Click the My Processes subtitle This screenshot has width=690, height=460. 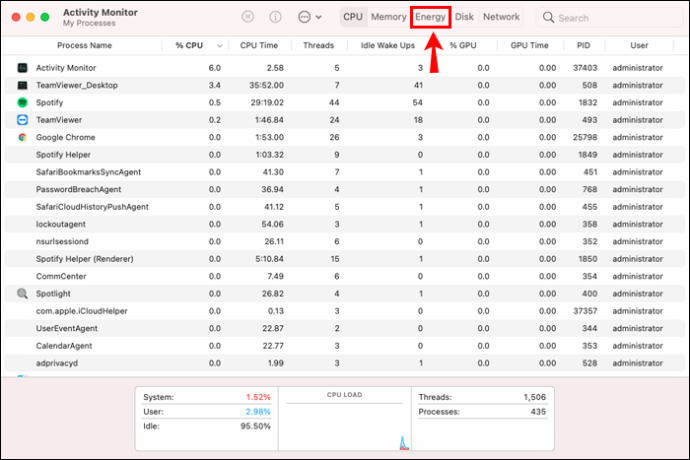89,23
